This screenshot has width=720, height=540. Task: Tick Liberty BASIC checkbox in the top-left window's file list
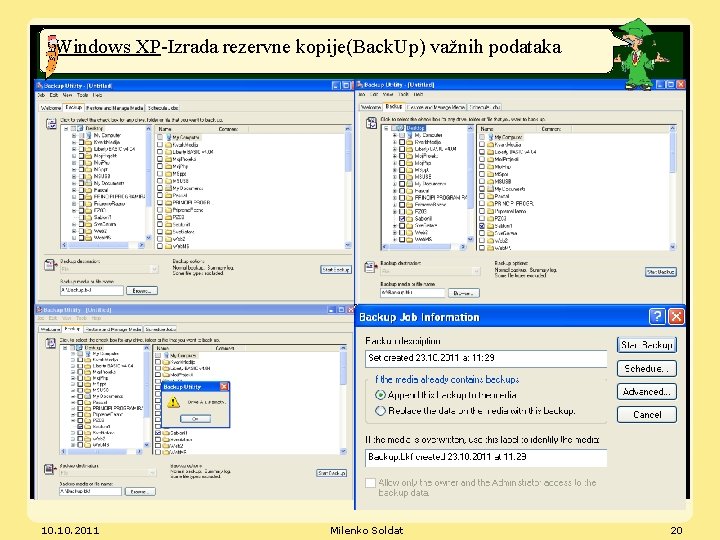click(x=160, y=152)
